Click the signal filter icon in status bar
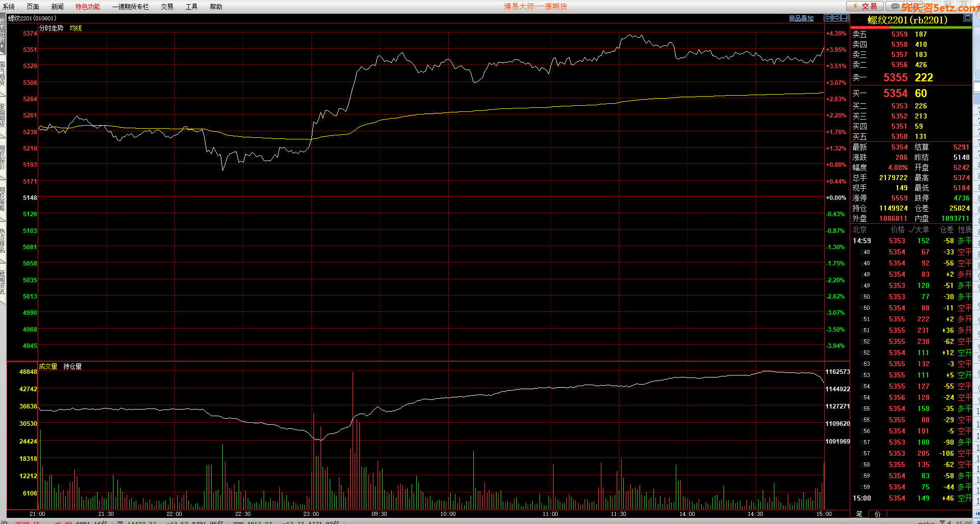Image resolution: width=980 pixels, height=524 pixels. pos(942,522)
